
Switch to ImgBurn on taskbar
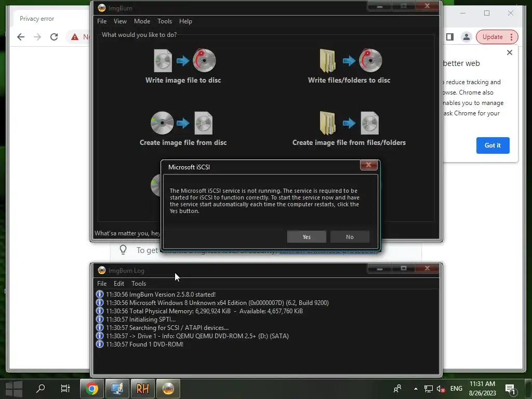click(168, 389)
